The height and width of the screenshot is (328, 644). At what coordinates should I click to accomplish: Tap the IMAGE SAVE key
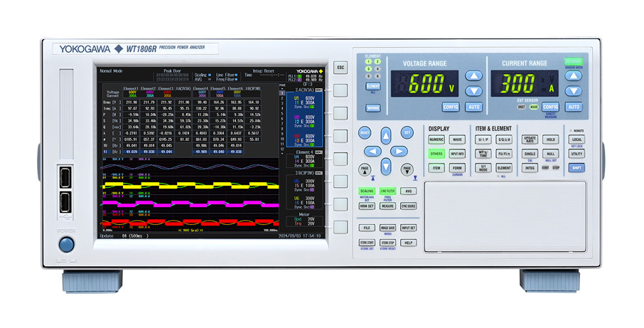point(387,228)
